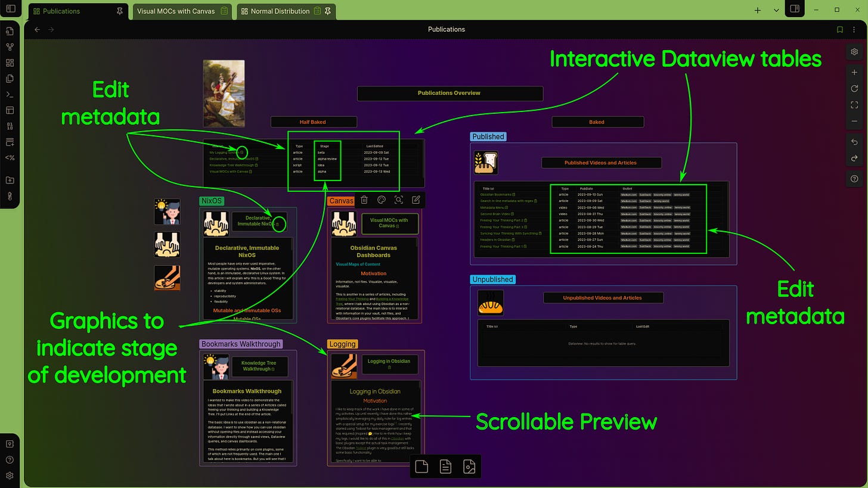
Task: Open Obsidian Bookmarks link in Published table
Action: pos(497,194)
